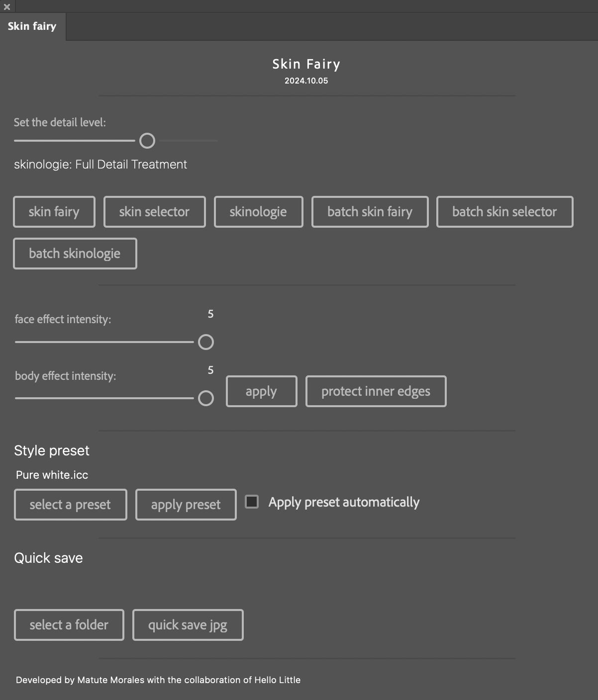
Task: Click the detail level slider handle
Action: (147, 141)
